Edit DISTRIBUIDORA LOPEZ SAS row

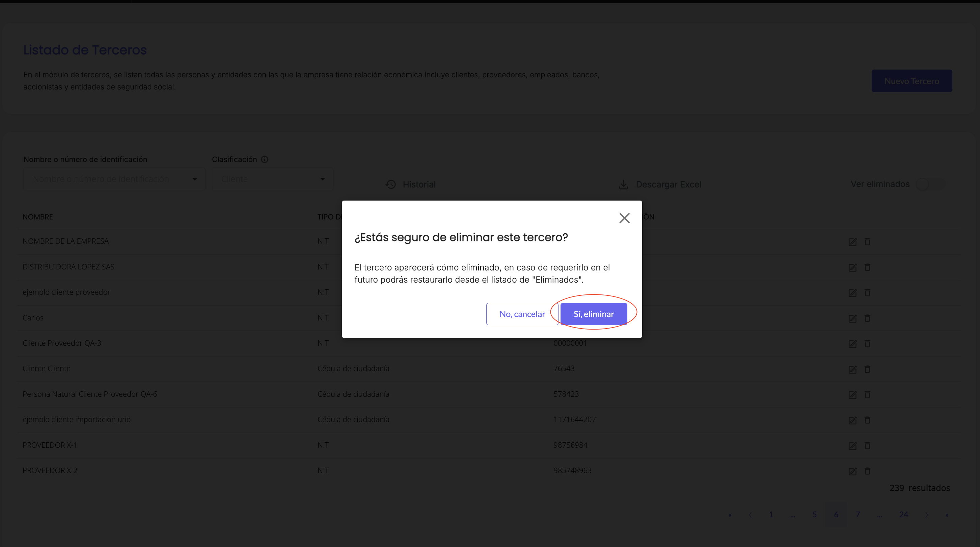point(852,268)
